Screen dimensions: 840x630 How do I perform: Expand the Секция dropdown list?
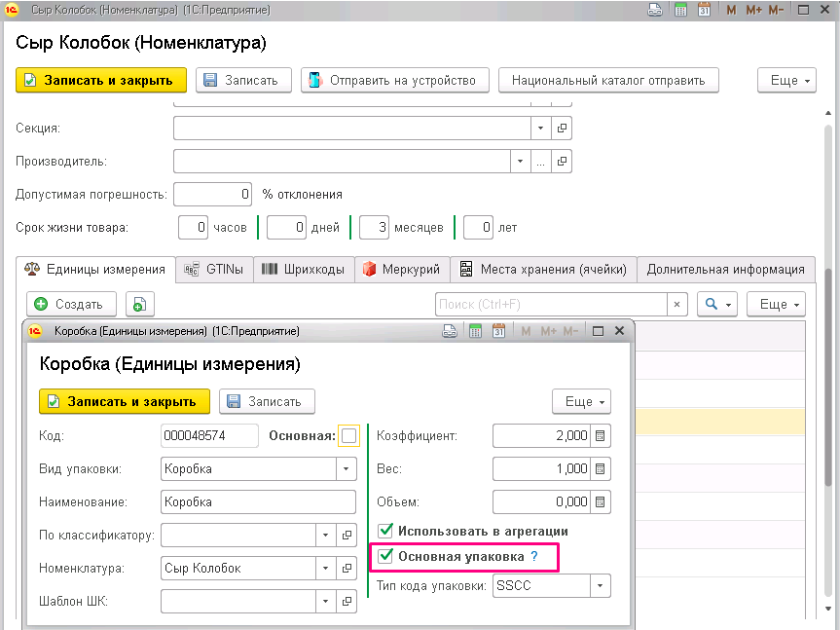(x=540, y=128)
